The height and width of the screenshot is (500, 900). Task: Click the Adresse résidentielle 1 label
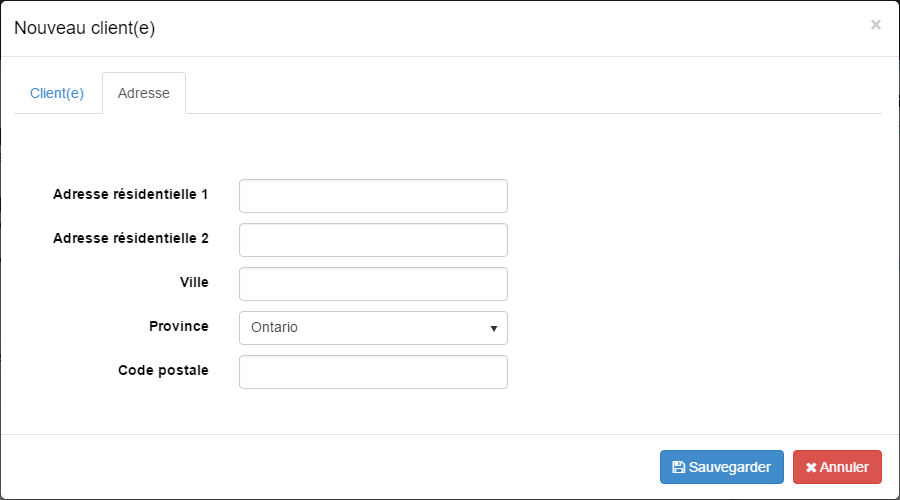(x=130, y=194)
